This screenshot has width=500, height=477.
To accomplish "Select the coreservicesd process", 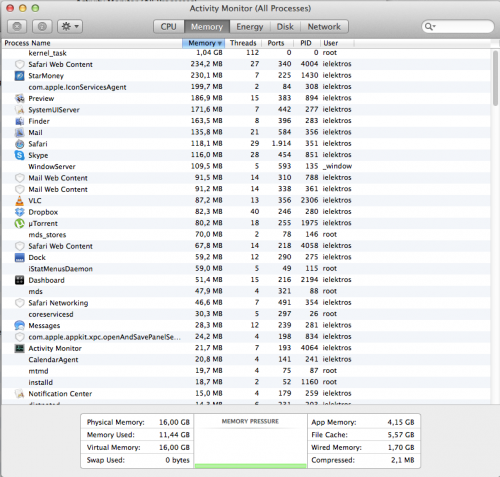I will coord(246,314).
